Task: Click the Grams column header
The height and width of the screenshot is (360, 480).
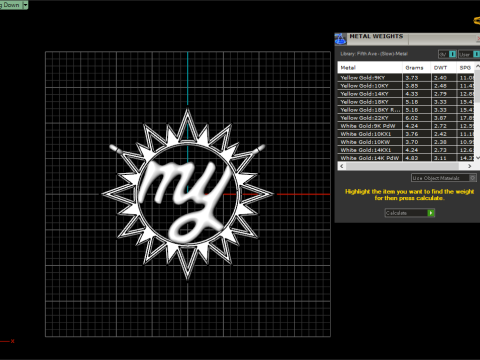Action: point(416,67)
